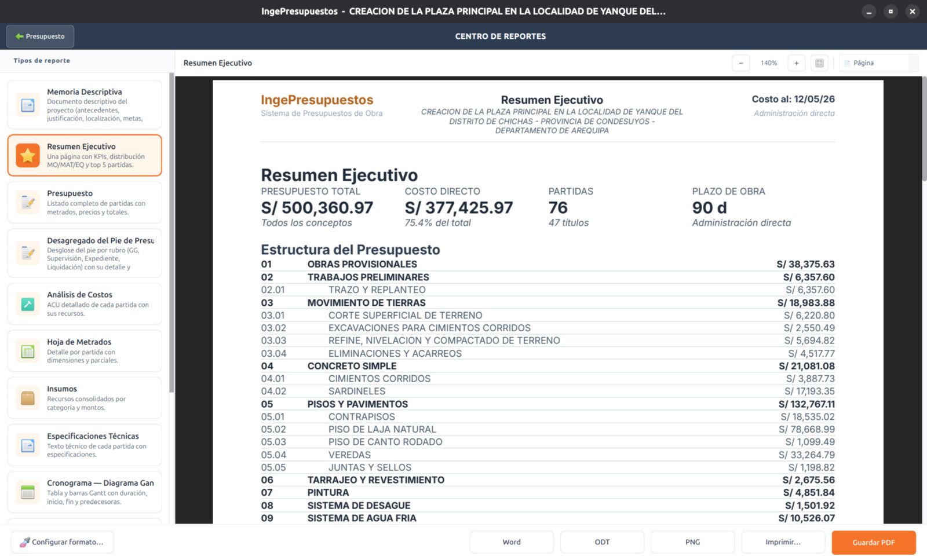
Task: Minimize the IngePresupuestos window
Action: tap(869, 12)
